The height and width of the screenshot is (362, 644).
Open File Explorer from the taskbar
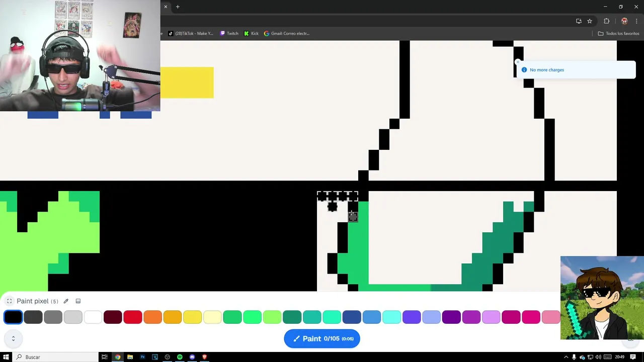[130, 357]
